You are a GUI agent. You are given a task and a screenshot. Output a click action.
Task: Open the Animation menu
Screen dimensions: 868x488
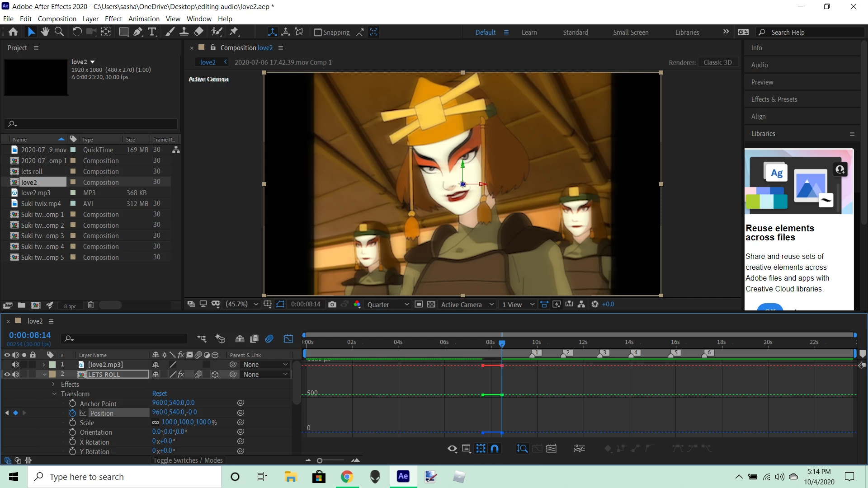point(144,19)
